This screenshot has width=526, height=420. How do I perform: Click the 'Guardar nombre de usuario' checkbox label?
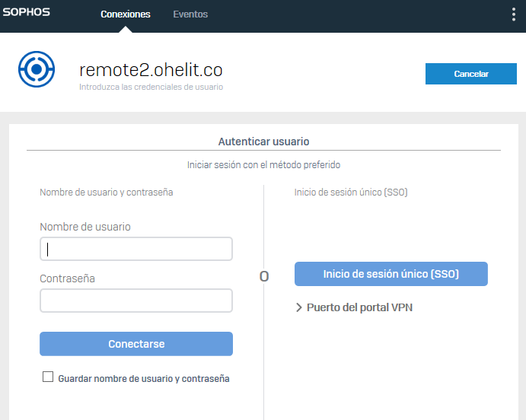tap(144, 378)
